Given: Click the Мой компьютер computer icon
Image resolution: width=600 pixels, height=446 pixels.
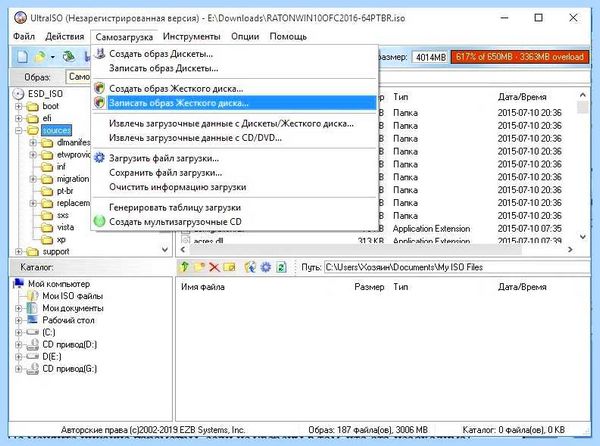Looking at the screenshot, I should 18,283.
